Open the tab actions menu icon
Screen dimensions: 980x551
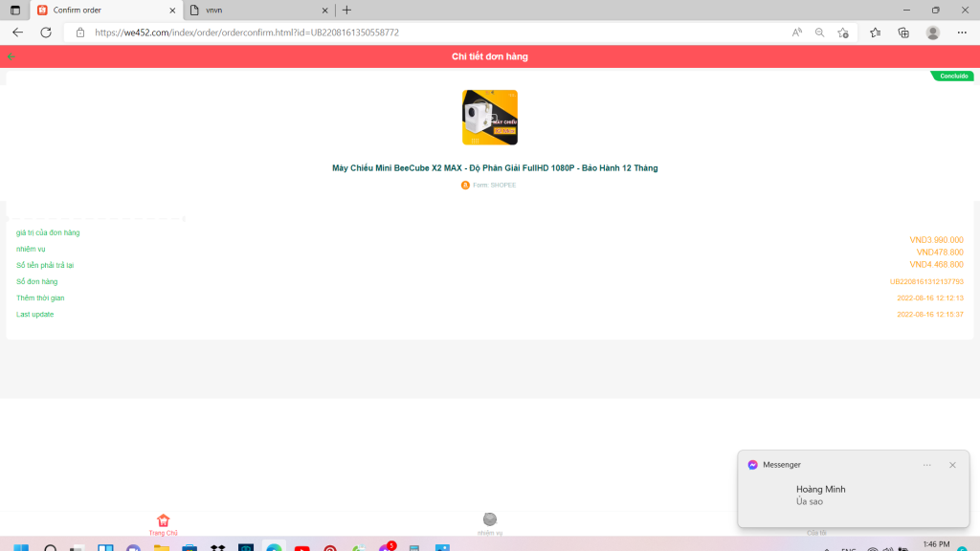pos(14,10)
